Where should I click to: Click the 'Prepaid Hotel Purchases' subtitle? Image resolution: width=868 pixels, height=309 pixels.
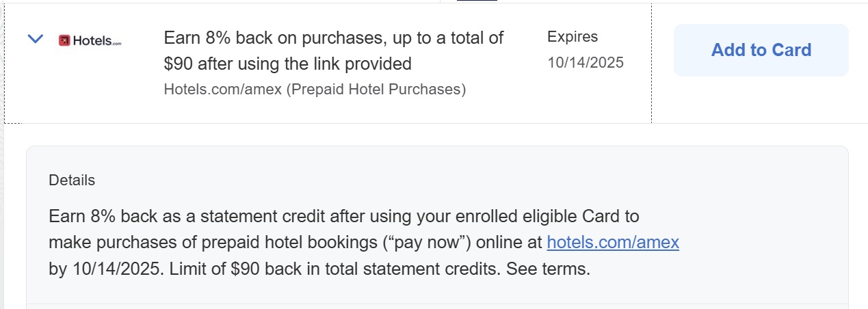(x=375, y=90)
